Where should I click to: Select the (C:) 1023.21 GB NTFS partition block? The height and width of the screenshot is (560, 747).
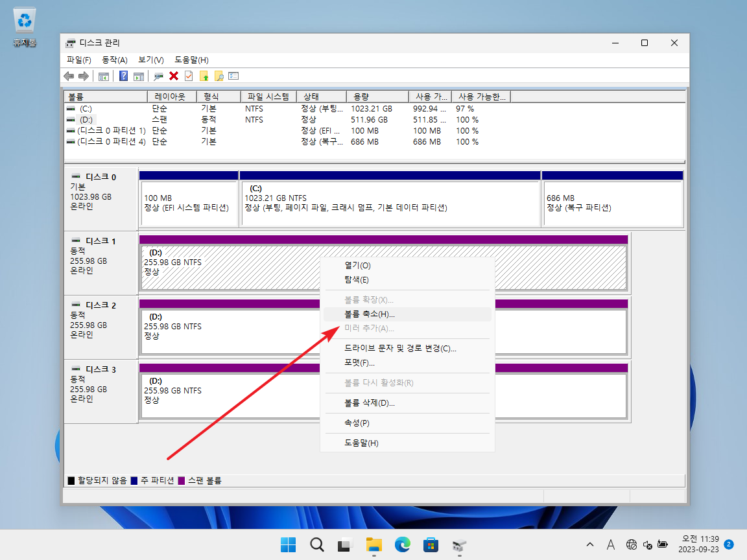point(390,199)
